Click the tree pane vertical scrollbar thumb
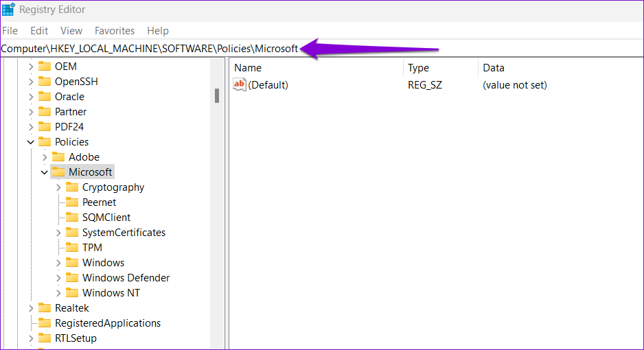Viewport: 644px width, 350px height. (216, 95)
